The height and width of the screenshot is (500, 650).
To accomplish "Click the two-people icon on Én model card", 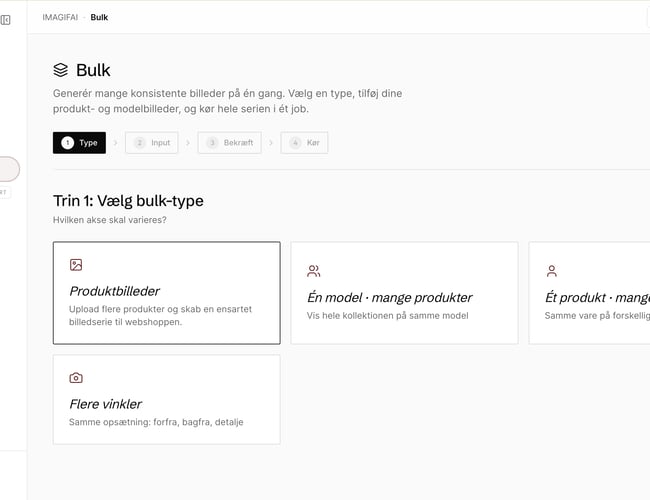I will (314, 271).
